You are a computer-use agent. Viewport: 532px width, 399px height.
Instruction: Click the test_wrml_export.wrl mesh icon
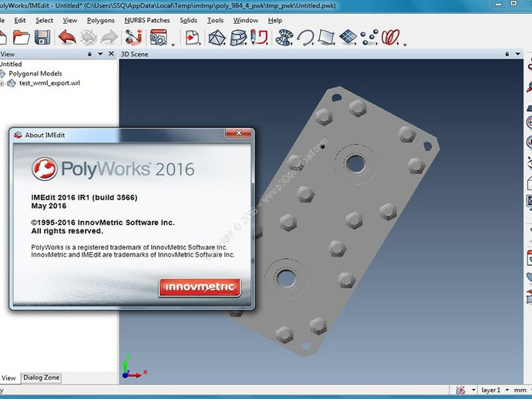[12, 83]
